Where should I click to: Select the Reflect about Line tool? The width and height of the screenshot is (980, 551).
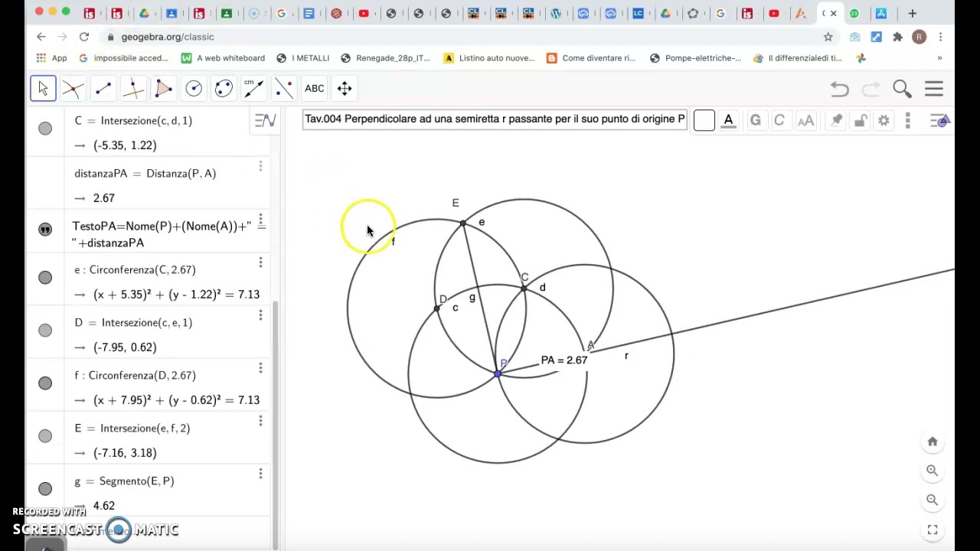pos(283,88)
